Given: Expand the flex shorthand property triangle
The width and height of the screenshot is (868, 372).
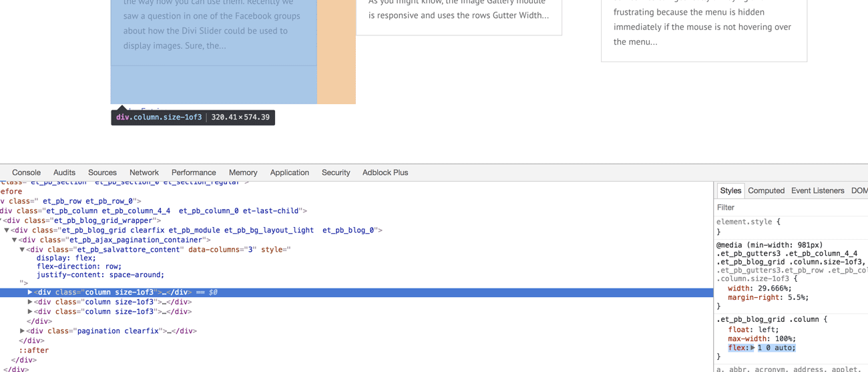Looking at the screenshot, I should click(x=752, y=348).
